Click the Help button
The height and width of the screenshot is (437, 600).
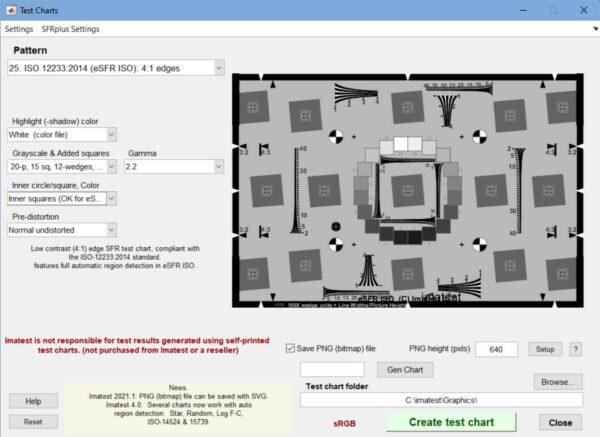pyautogui.click(x=33, y=401)
